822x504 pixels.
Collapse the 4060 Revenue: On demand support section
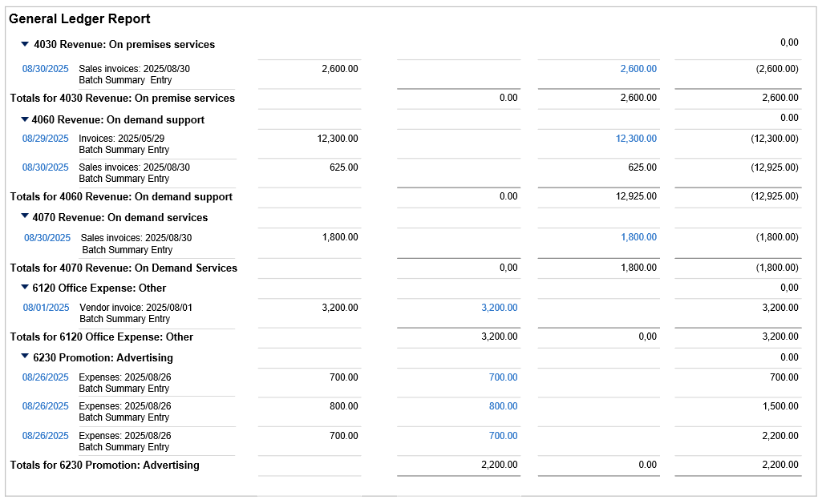[24, 121]
